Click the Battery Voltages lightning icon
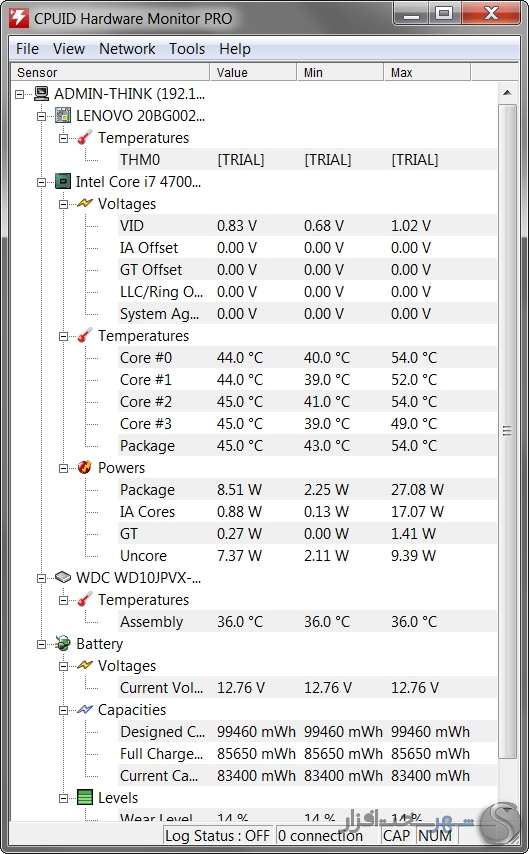 click(x=84, y=666)
